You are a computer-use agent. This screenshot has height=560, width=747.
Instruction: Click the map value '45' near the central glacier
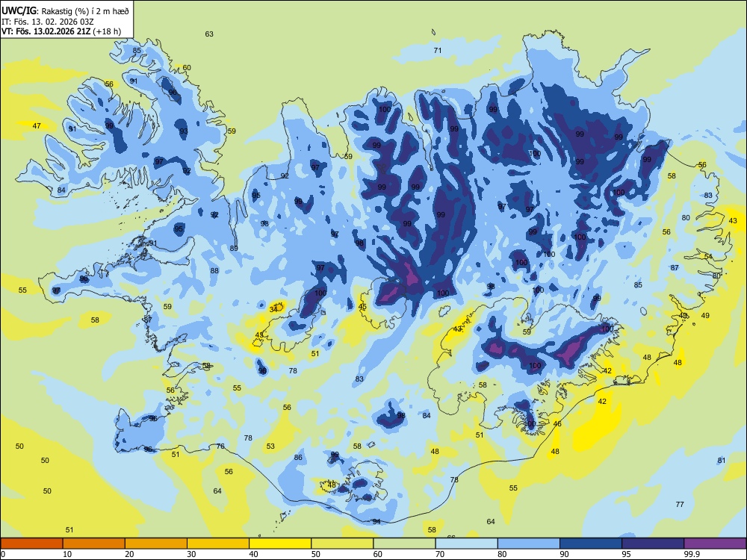362,307
